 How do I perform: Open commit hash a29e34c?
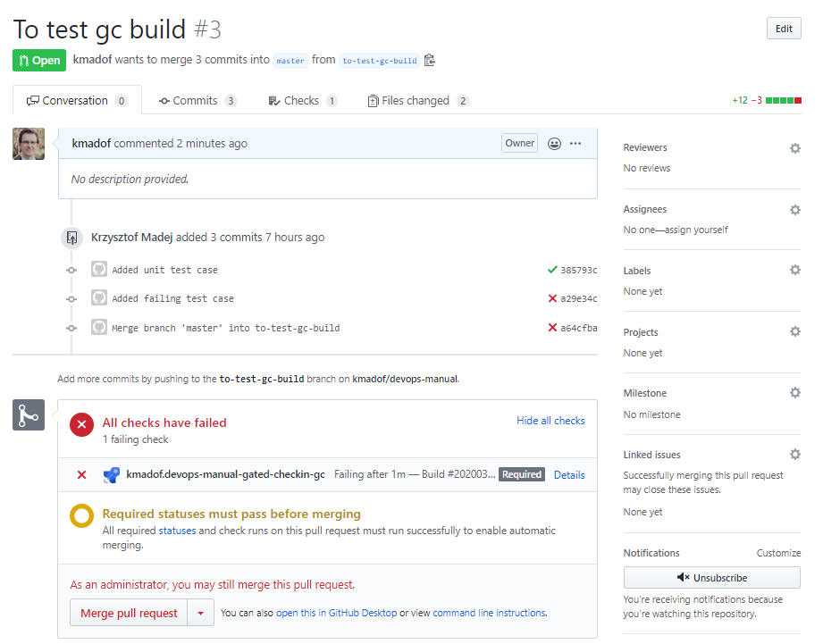pos(578,298)
